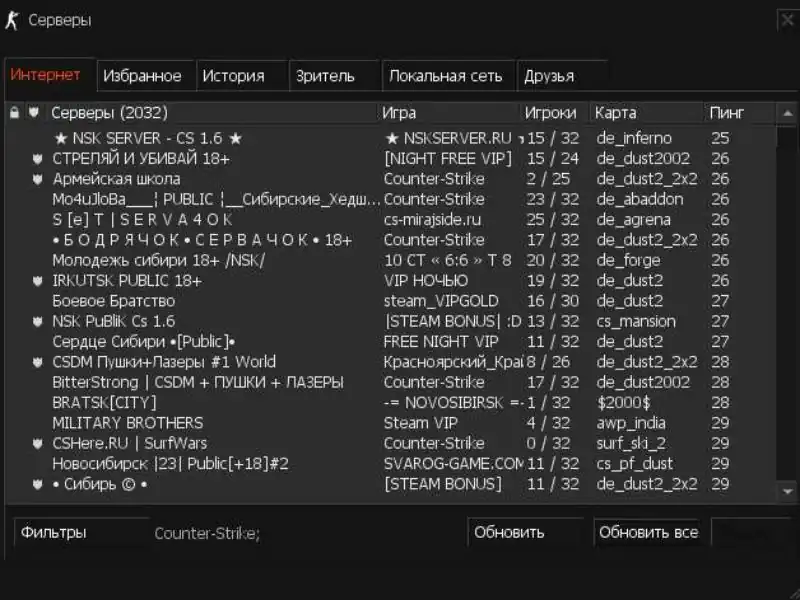
Task: Click map name de_inferno
Action: tap(634, 138)
